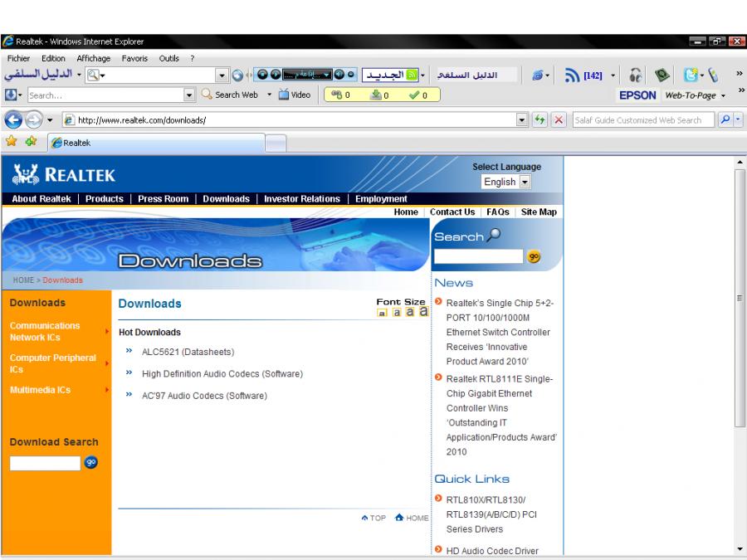The height and width of the screenshot is (560, 747).
Task: Open the Favoris menu
Action: [134, 56]
